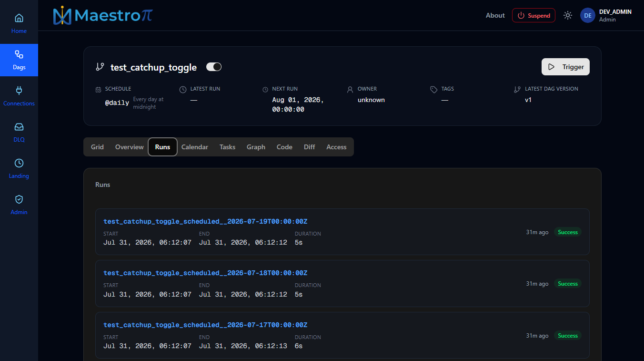This screenshot has width=644, height=361.
Task: Open run scheduled 2026-07-19 link
Action: coord(205,221)
